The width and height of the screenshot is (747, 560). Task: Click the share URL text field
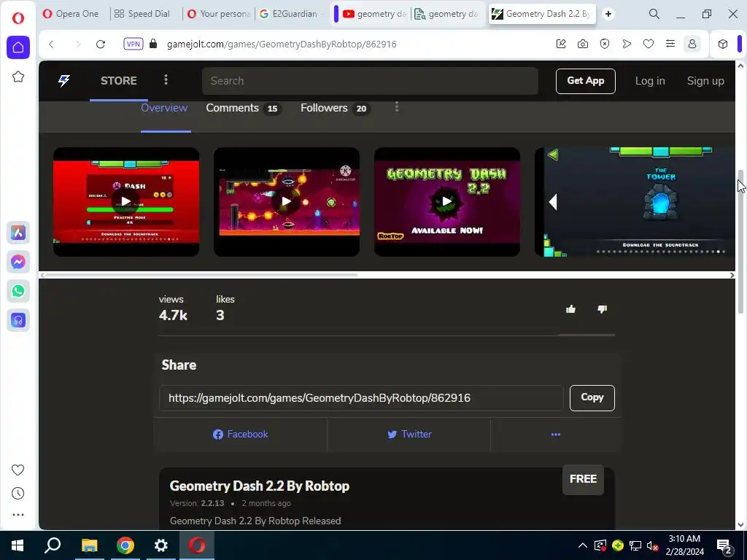click(x=361, y=398)
